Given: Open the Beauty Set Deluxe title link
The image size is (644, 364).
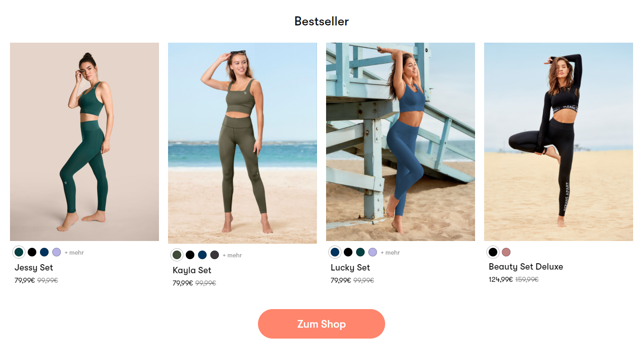Looking at the screenshot, I should pyautogui.click(x=525, y=267).
